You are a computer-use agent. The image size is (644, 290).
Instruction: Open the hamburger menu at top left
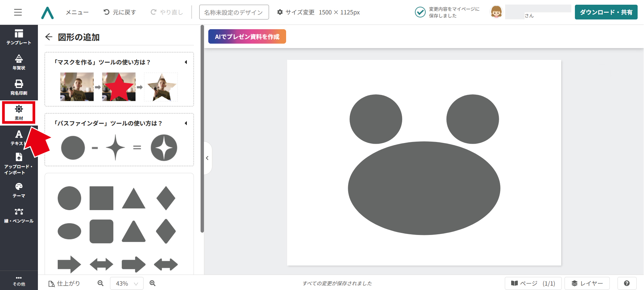point(18,12)
